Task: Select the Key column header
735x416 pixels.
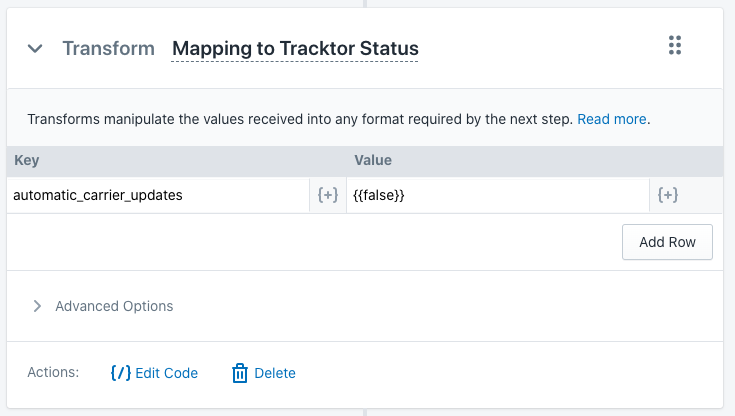Action: pyautogui.click(x=27, y=160)
